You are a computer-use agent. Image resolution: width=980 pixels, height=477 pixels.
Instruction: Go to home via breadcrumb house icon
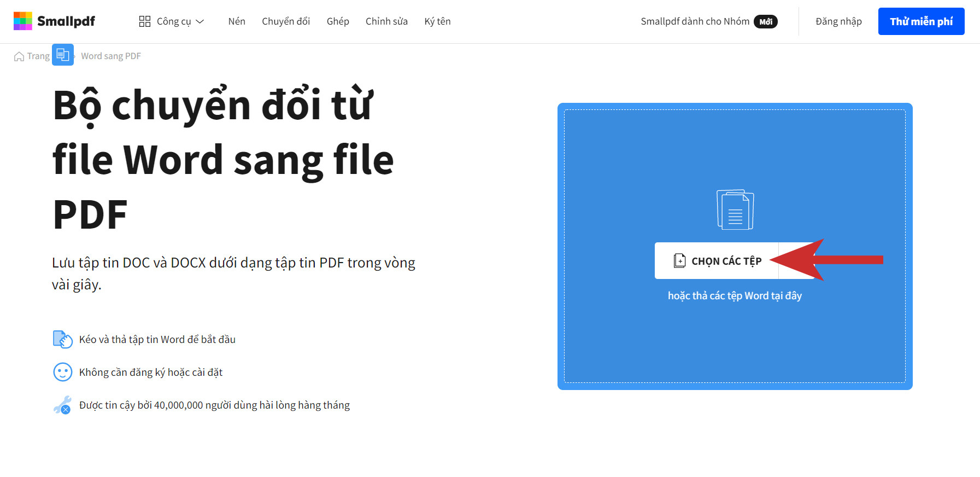pyautogui.click(x=19, y=56)
